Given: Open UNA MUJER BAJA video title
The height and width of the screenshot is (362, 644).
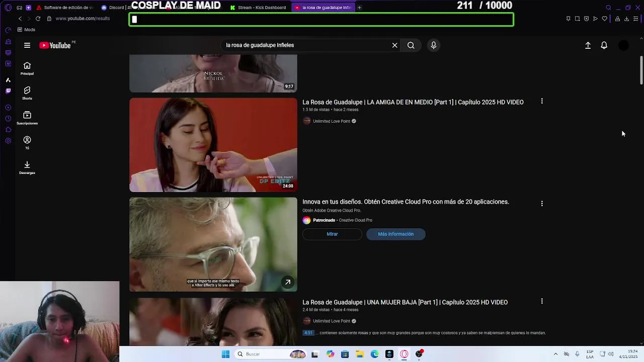Looking at the screenshot, I should coord(405,302).
